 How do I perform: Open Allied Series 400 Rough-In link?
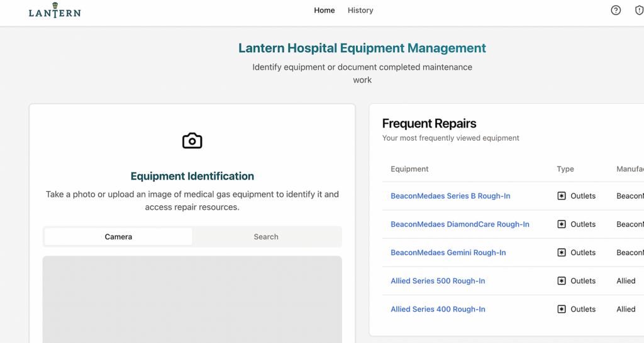[438, 309]
